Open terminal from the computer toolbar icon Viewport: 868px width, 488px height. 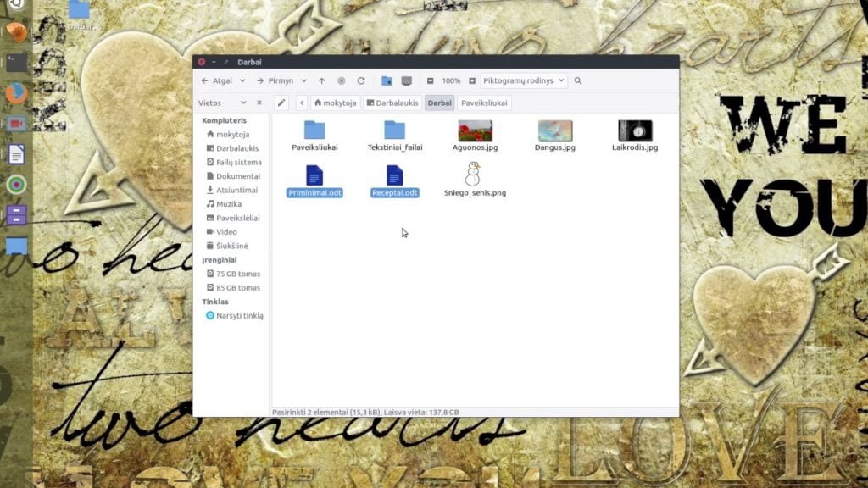click(406, 80)
